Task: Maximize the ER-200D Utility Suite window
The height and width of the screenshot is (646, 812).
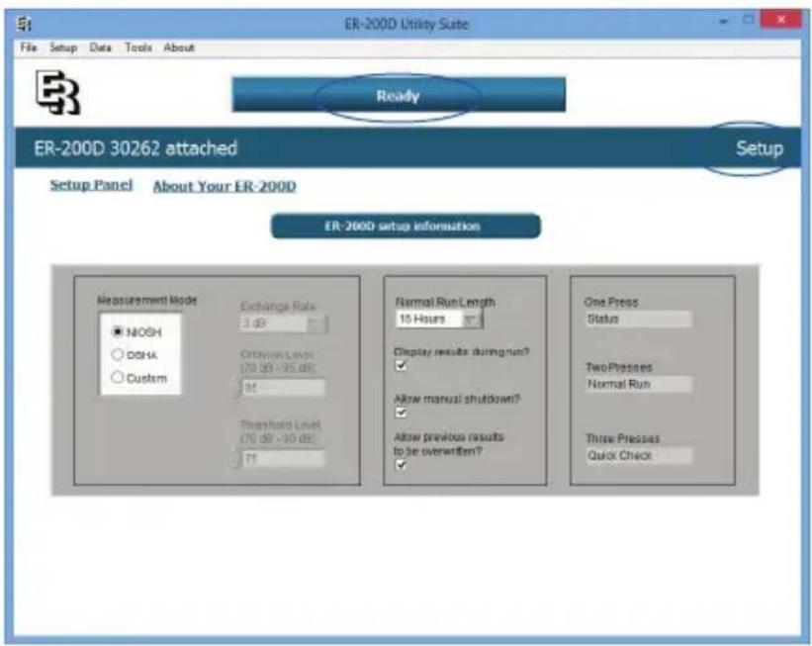Action: [x=749, y=20]
